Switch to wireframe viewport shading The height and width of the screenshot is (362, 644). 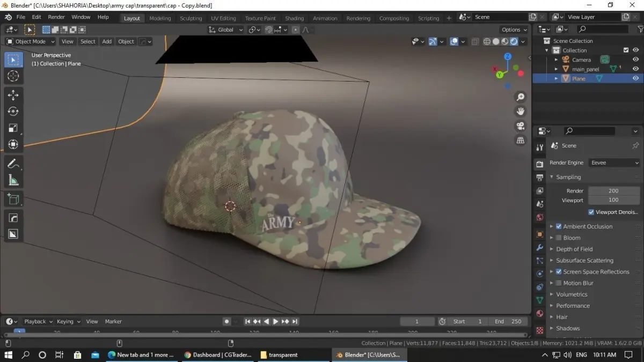(x=487, y=41)
